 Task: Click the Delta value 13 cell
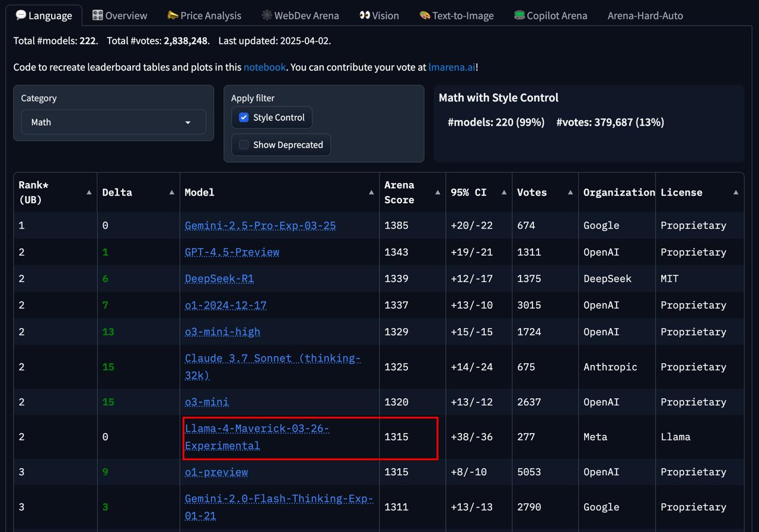tap(138, 332)
